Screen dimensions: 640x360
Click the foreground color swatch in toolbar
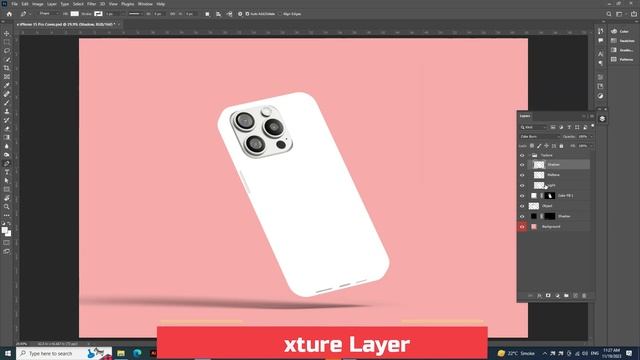point(4,230)
